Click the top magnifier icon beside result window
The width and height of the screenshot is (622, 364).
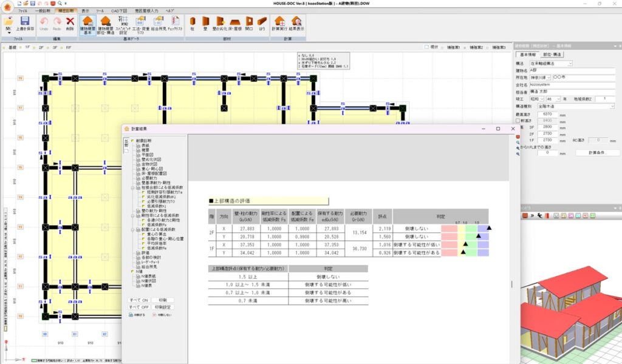point(518,142)
